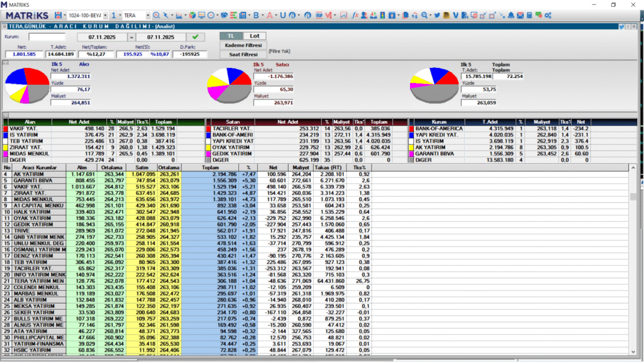This screenshot has width=644, height=362.
Task: Expand the arrow beside the clock icon
Action: pos(217,15)
